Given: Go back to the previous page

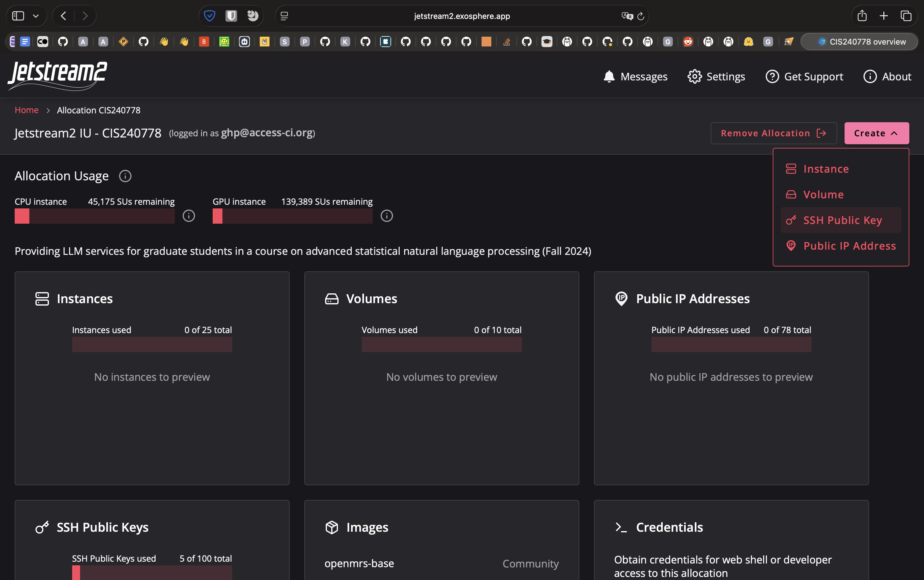Looking at the screenshot, I should tap(64, 16).
